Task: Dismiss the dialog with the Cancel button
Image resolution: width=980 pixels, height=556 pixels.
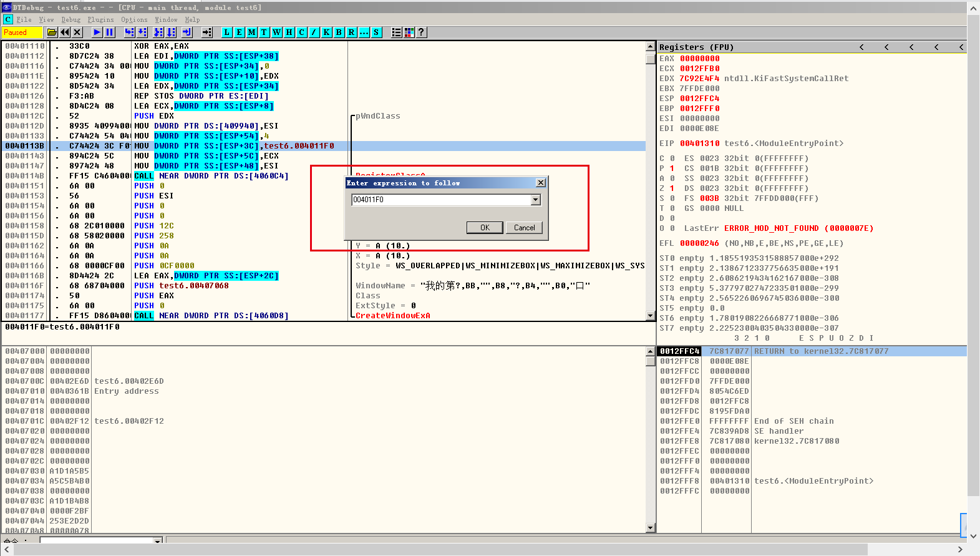Action: (524, 228)
